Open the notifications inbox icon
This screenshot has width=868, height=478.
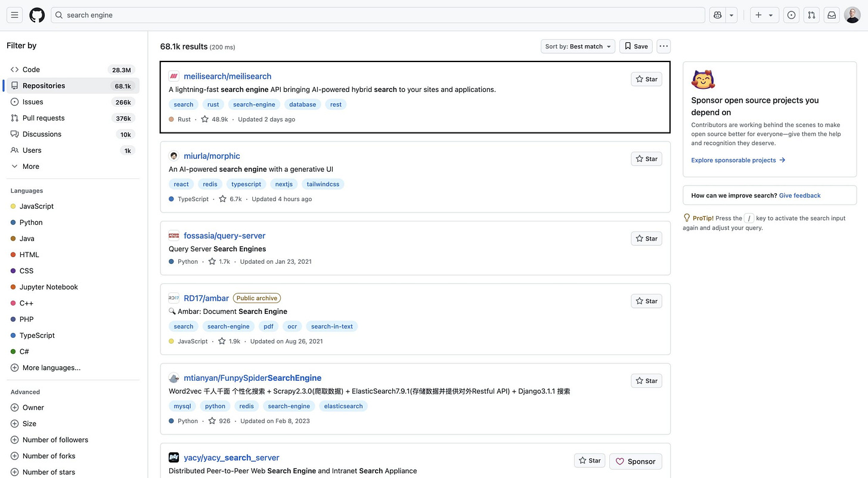tap(832, 15)
